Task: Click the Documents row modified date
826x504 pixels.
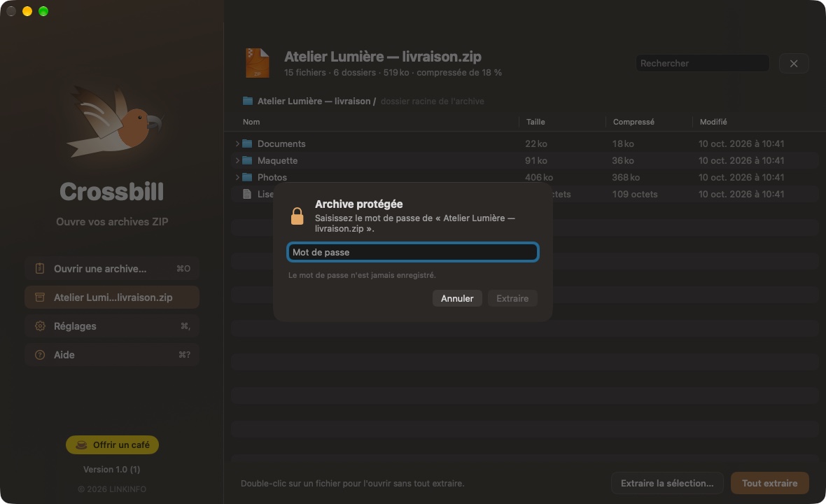Action: point(741,143)
